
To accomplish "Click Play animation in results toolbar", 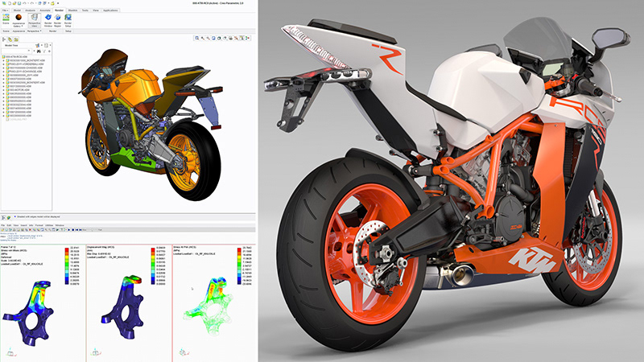I will (69, 230).
